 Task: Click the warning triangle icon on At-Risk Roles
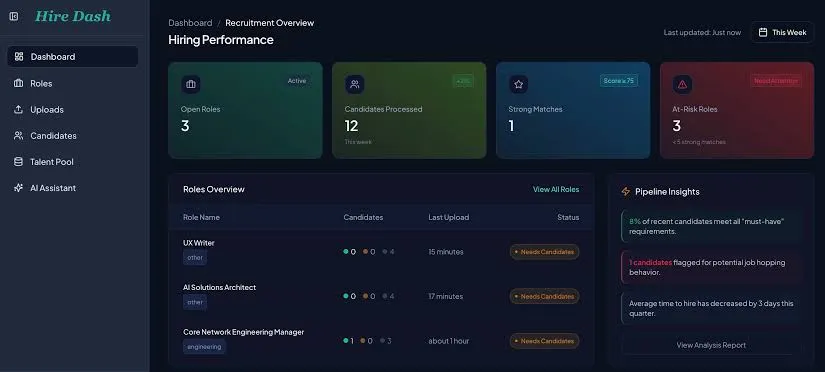[682, 84]
